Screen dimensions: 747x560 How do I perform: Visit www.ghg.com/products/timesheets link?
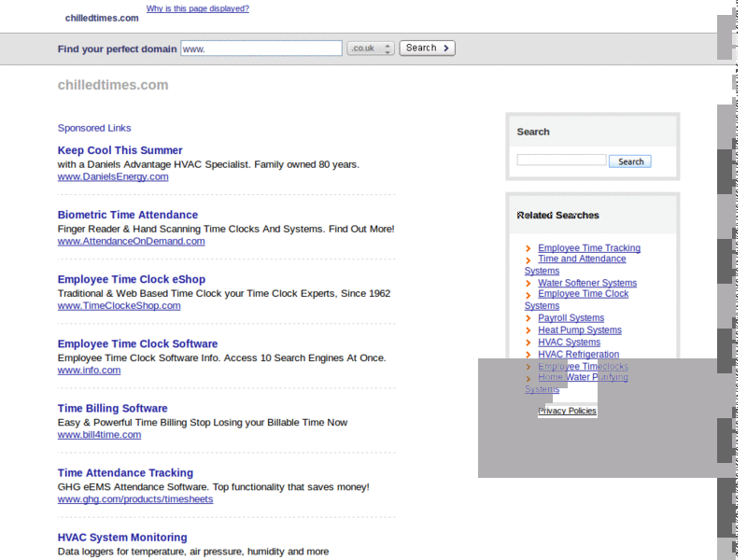click(135, 499)
